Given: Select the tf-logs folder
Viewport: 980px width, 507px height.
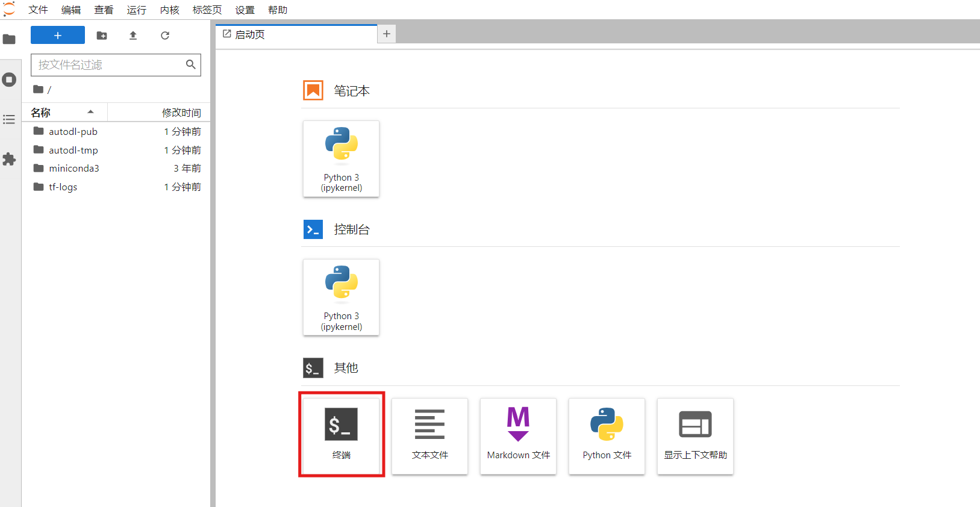Looking at the screenshot, I should pyautogui.click(x=116, y=187).
